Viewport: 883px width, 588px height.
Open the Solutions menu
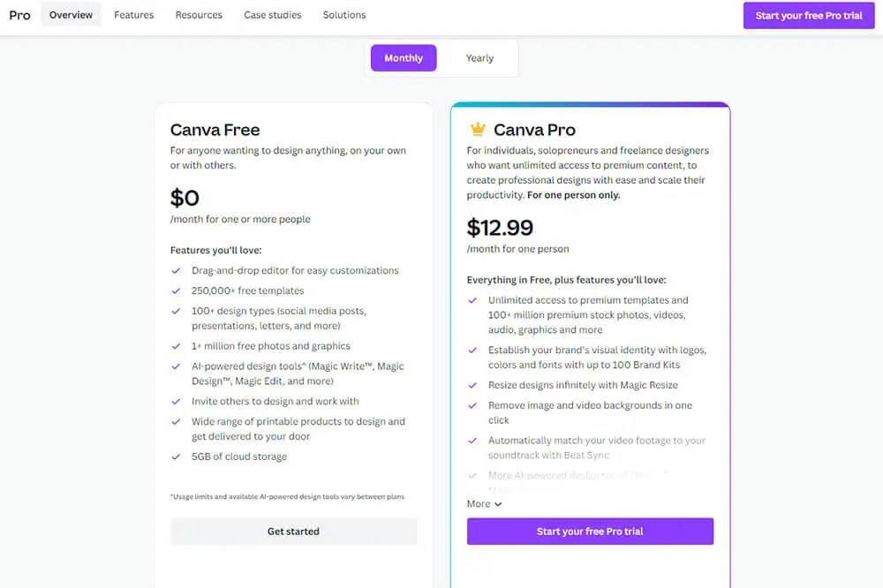343,14
